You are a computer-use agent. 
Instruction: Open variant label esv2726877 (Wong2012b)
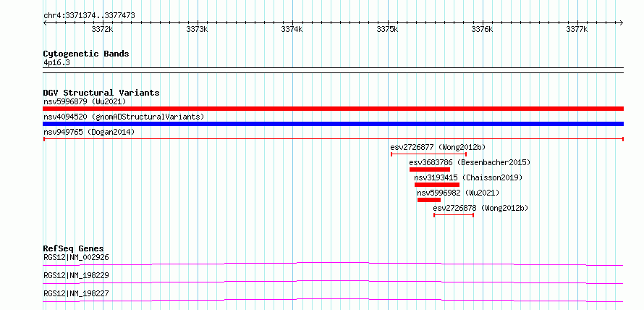coord(438,147)
